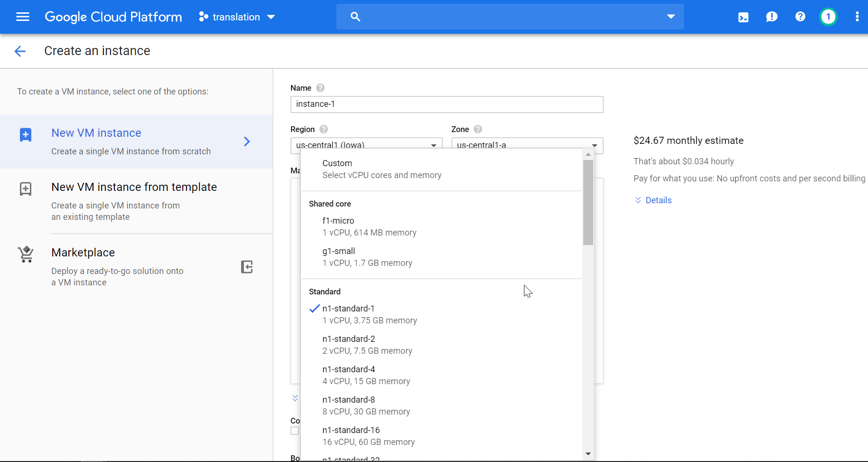Image resolution: width=868 pixels, height=462 pixels.
Task: Expand the Zone dropdown us-central1-a
Action: click(527, 144)
